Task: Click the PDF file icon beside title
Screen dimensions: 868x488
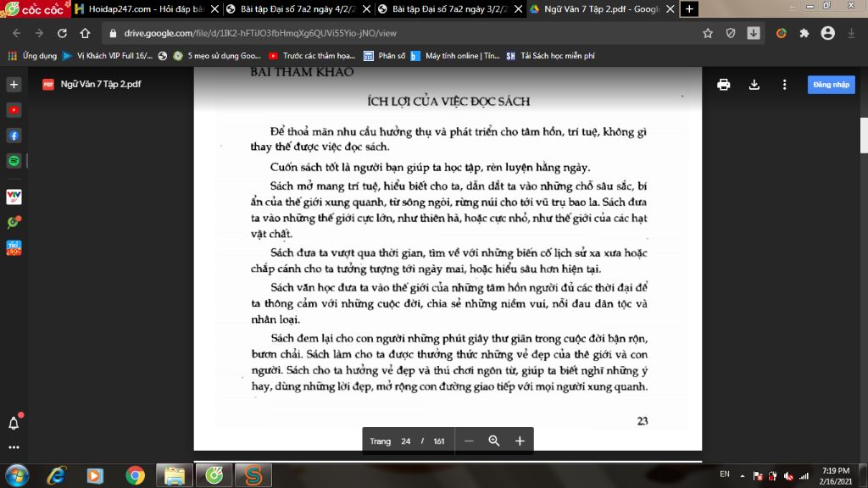Action: (48, 84)
